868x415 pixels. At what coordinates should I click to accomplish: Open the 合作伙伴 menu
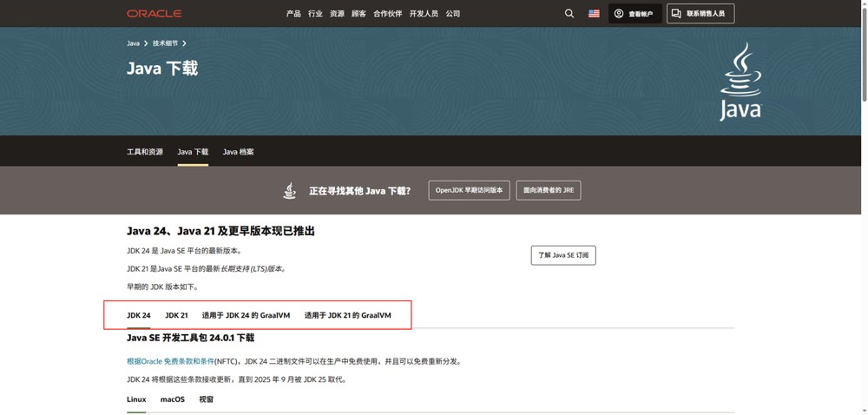pyautogui.click(x=387, y=13)
